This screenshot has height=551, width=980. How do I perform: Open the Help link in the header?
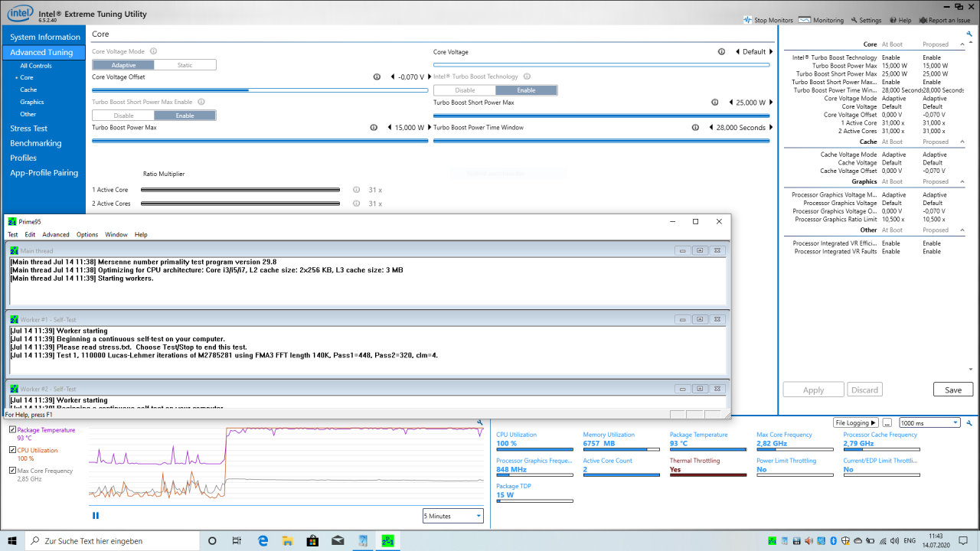[x=900, y=20]
